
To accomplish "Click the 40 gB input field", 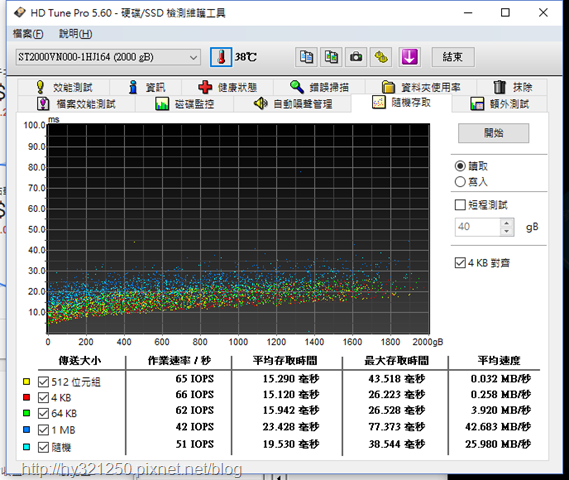I will (x=478, y=227).
